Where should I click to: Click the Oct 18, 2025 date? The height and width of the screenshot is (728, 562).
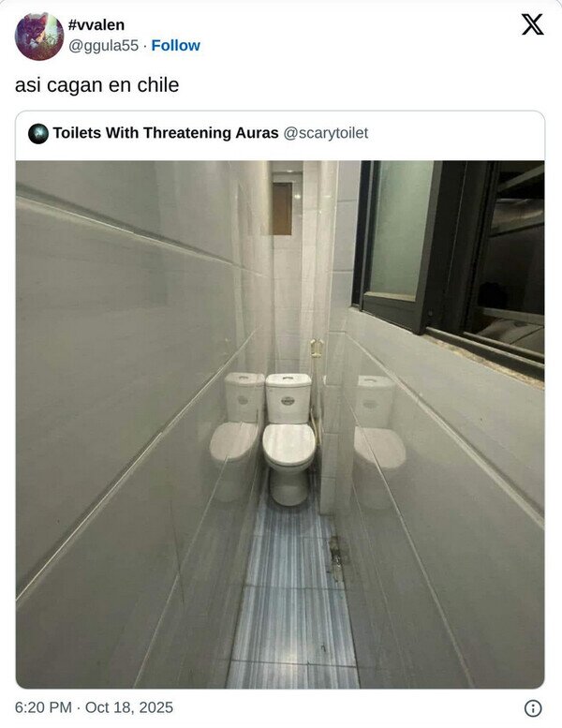point(129,707)
